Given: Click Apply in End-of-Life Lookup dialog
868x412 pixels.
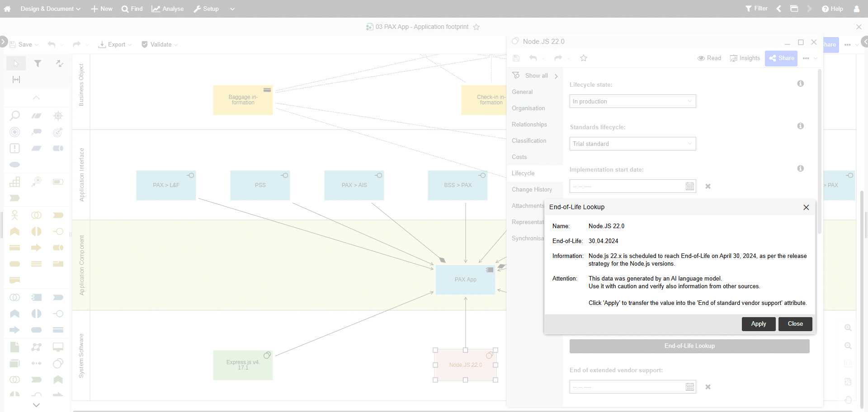Looking at the screenshot, I should [758, 324].
